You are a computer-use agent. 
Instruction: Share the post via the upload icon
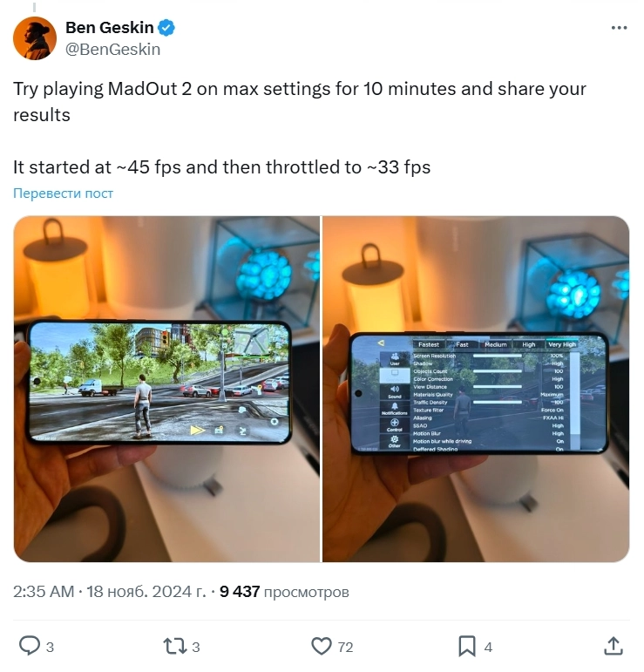[x=613, y=646]
